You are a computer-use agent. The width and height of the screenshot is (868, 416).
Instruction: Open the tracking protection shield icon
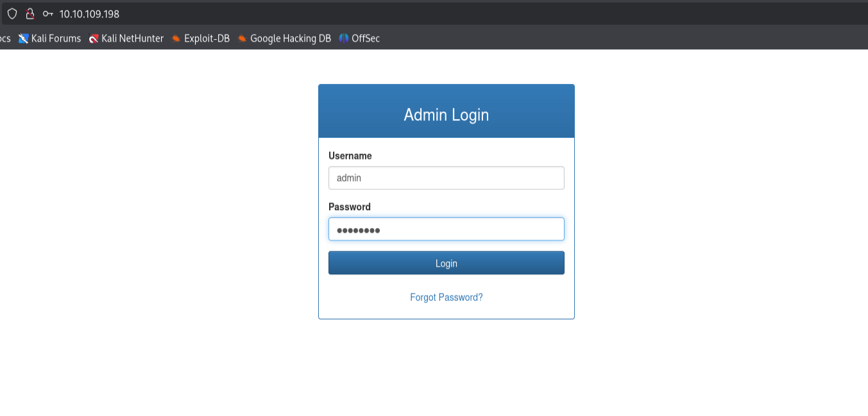12,13
